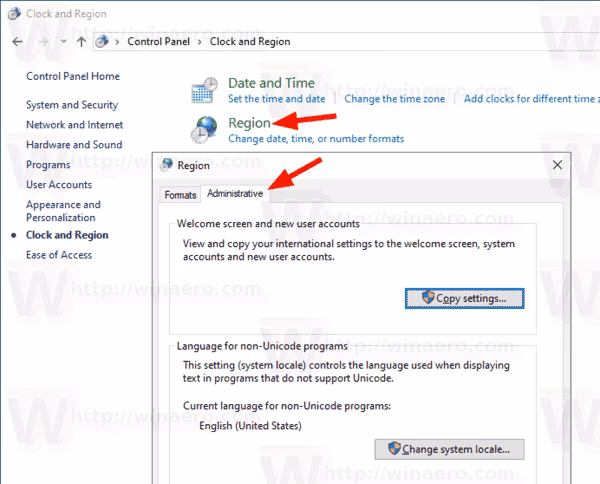Click Region dialog title globe icon
The image size is (600, 484).
click(x=167, y=165)
